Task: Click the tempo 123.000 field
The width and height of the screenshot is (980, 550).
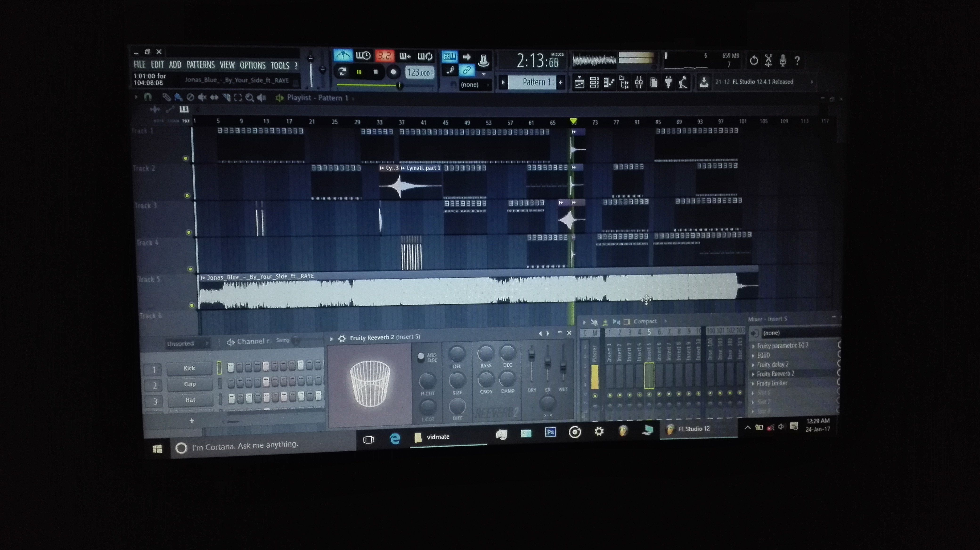Action: pos(420,73)
